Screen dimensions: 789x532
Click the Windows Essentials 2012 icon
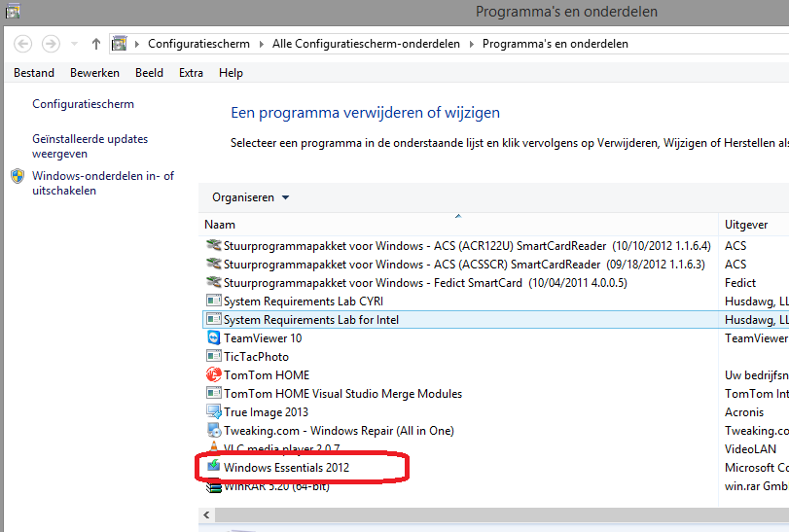[x=214, y=466]
